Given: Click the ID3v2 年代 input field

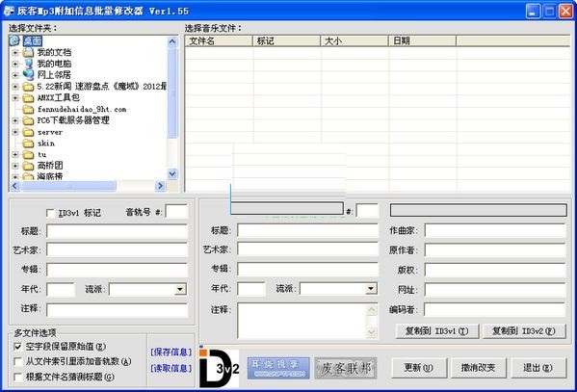Looking at the screenshot, I should (251, 289).
